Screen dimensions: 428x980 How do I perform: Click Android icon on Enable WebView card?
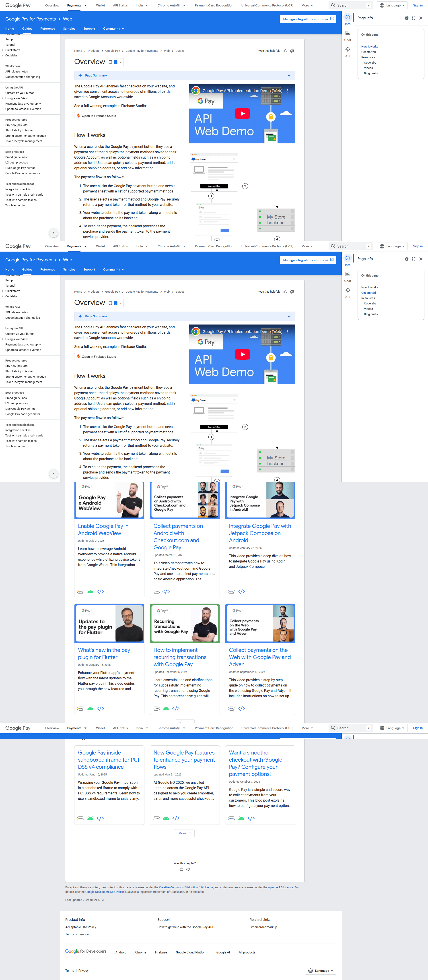(x=91, y=591)
